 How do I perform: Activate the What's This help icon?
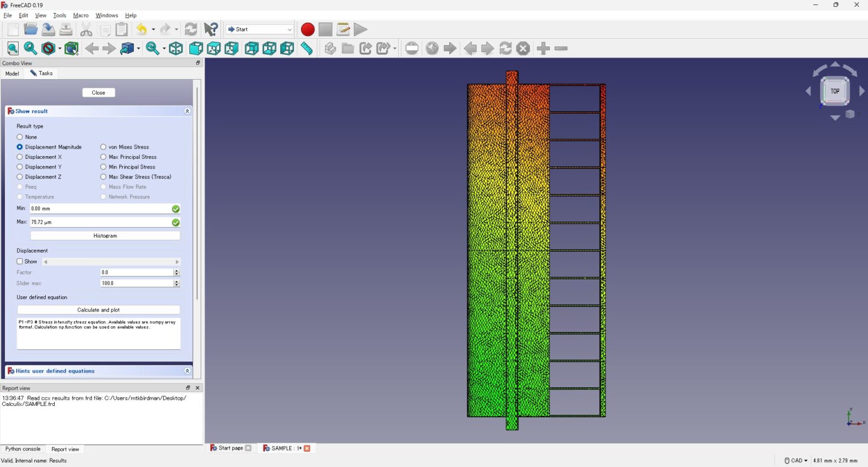pos(211,29)
